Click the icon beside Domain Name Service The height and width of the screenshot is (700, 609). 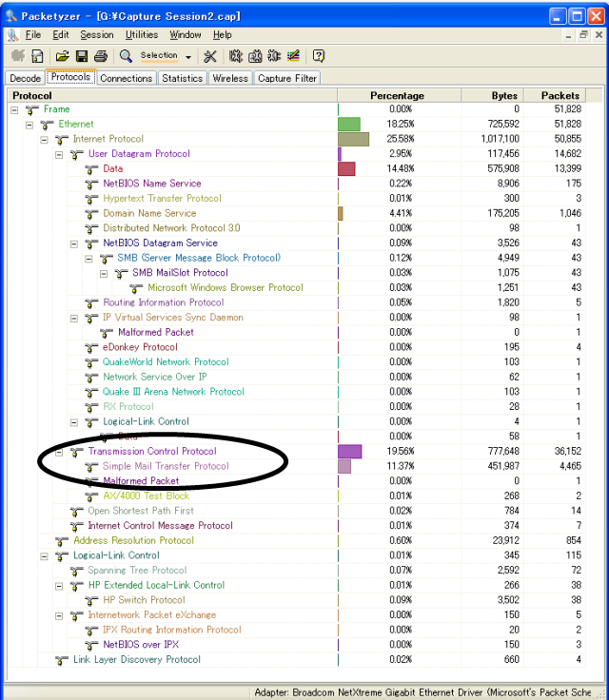91,214
